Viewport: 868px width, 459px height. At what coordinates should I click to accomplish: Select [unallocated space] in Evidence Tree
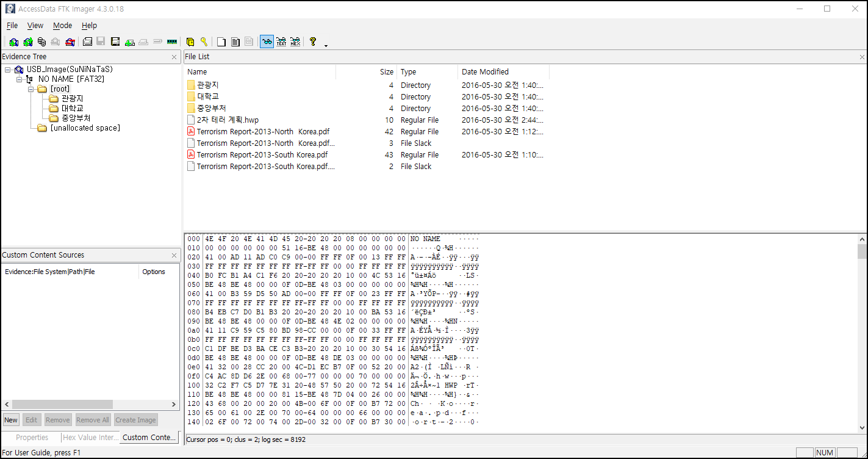click(x=85, y=128)
